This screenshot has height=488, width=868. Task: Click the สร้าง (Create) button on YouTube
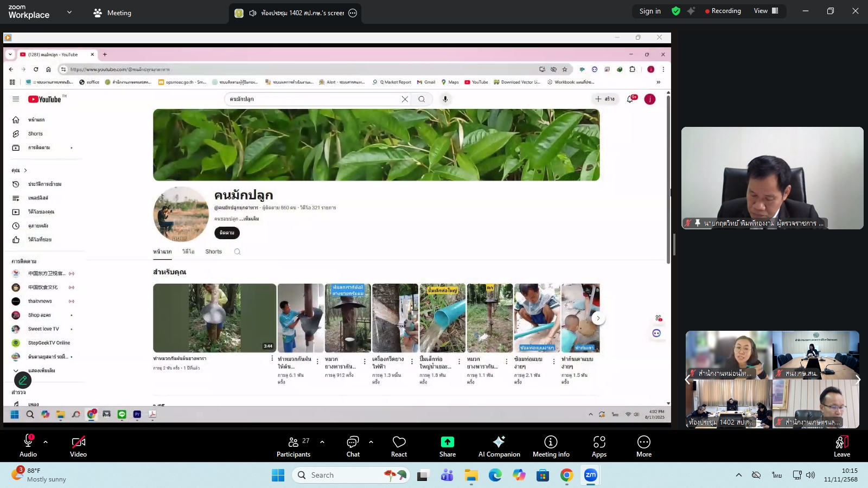pyautogui.click(x=605, y=99)
